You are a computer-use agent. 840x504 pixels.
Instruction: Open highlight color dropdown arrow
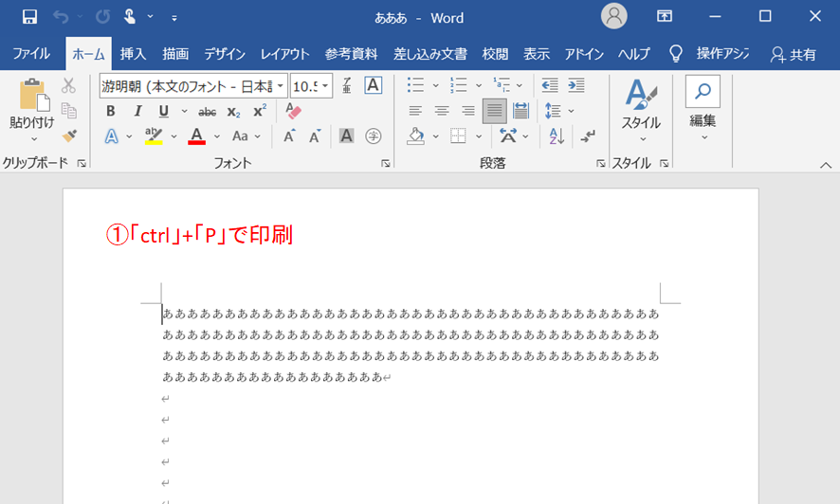coord(173,136)
